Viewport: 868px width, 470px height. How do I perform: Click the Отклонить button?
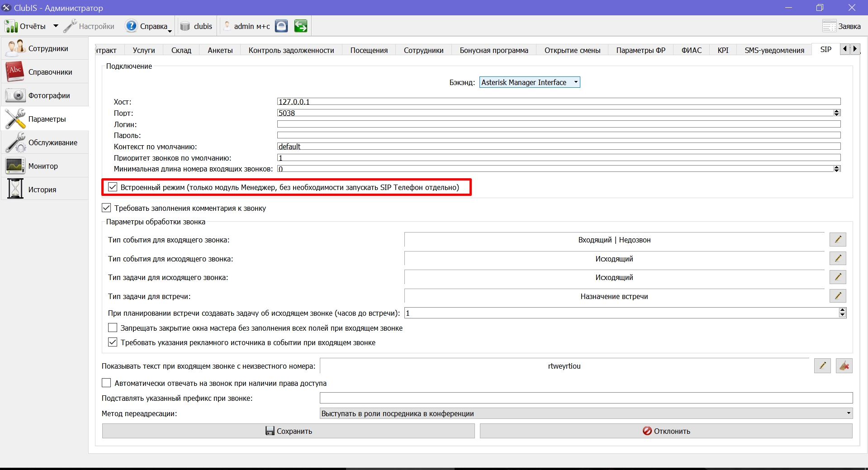coord(666,431)
